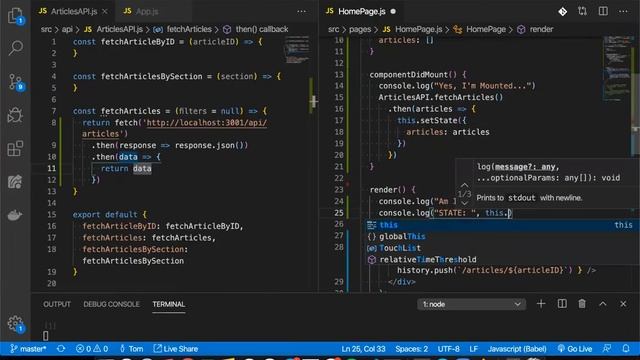Click the left editor minimap

[297, 50]
